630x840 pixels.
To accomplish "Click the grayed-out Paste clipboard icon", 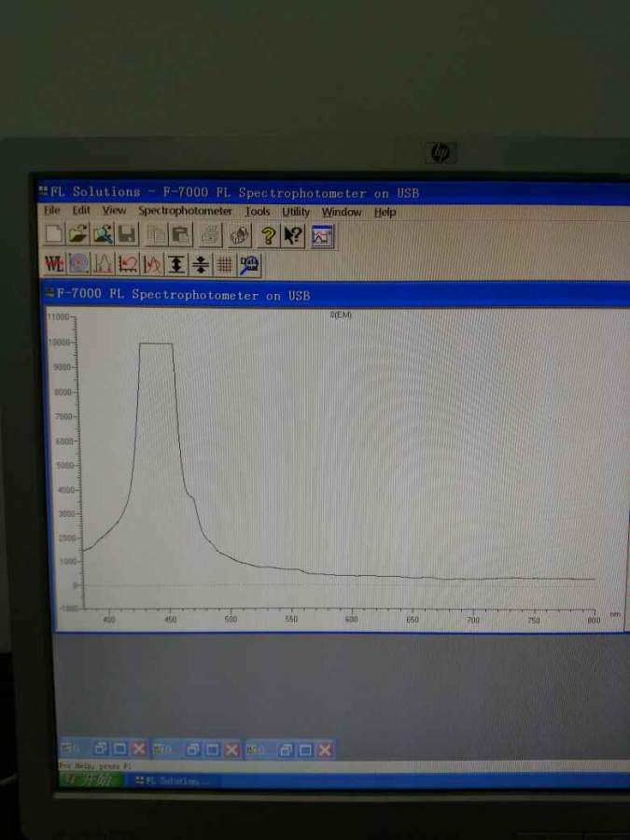I will point(180,236).
